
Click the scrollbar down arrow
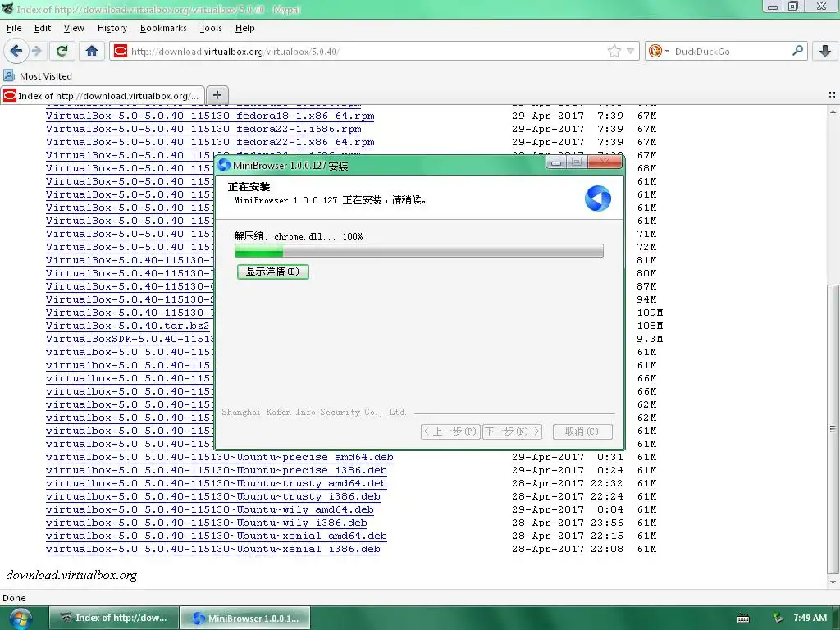tap(833, 582)
